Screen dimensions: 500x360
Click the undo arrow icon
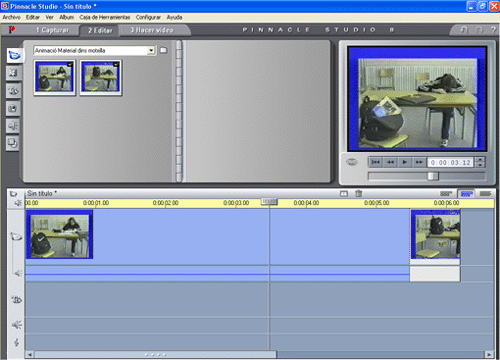pos(464,30)
